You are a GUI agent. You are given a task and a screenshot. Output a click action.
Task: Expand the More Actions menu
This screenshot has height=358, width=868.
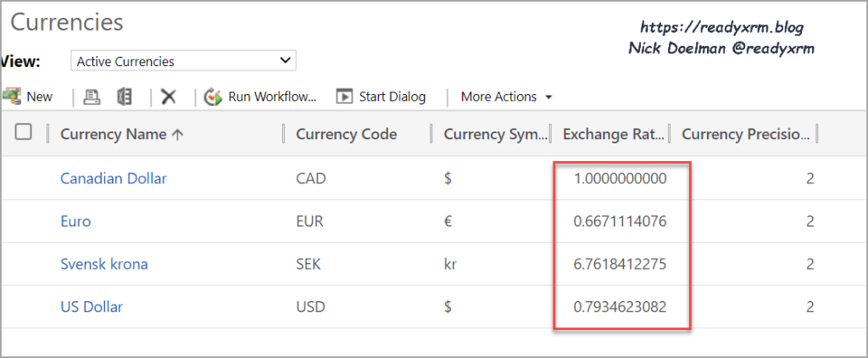506,97
